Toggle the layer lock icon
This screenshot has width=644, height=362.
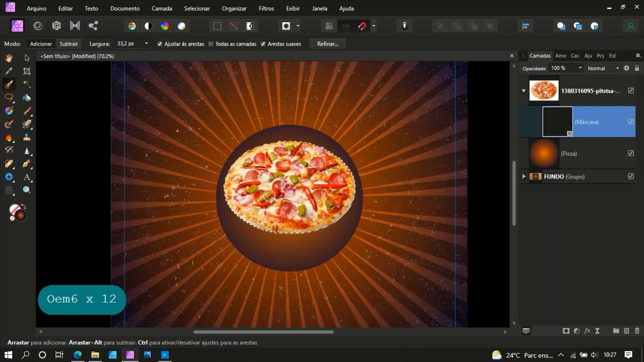tap(637, 68)
